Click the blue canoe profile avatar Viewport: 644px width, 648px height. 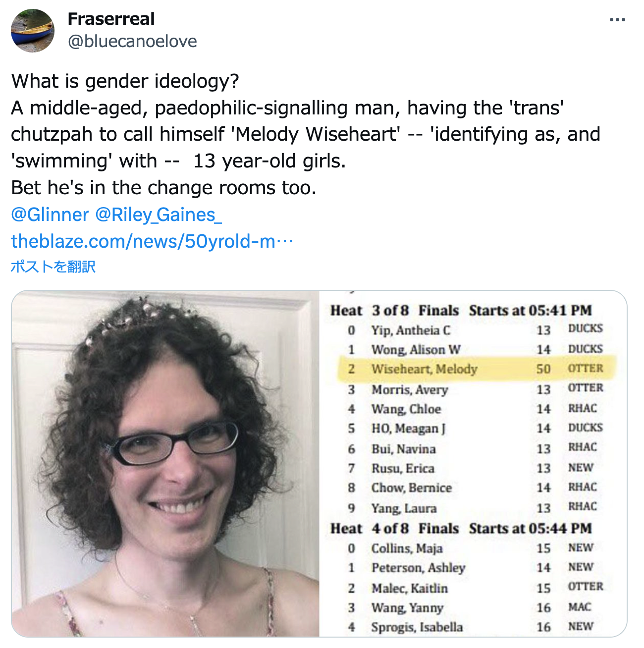point(33,30)
